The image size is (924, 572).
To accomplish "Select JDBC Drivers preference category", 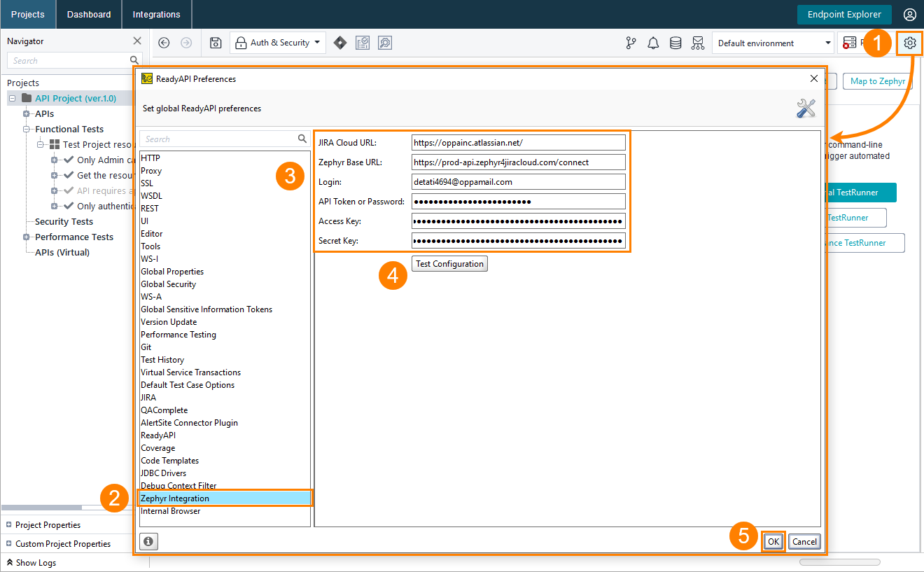I will 225,473.
